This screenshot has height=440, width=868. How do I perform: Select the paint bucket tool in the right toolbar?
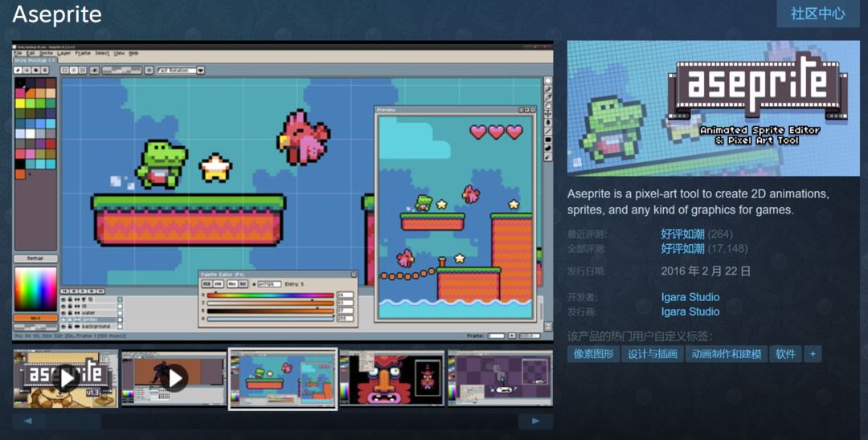[548, 122]
